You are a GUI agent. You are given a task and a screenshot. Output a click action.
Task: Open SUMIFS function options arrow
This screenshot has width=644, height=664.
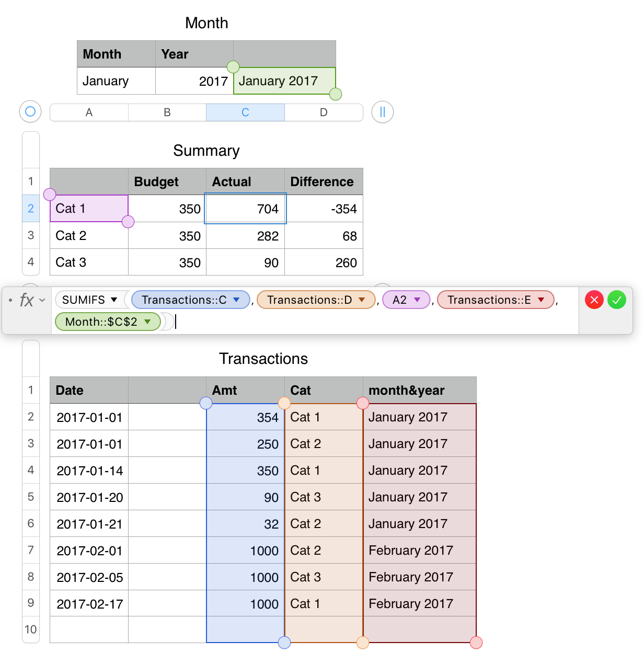point(114,300)
